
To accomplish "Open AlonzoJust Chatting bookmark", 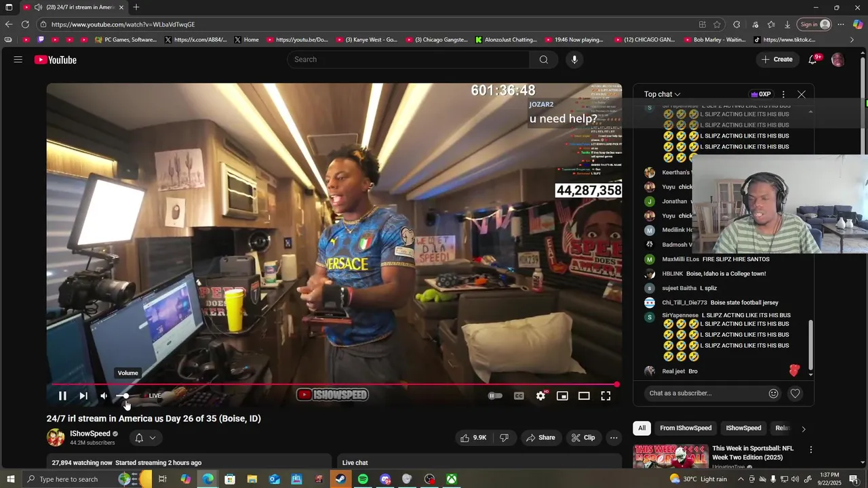I will [x=506, y=40].
